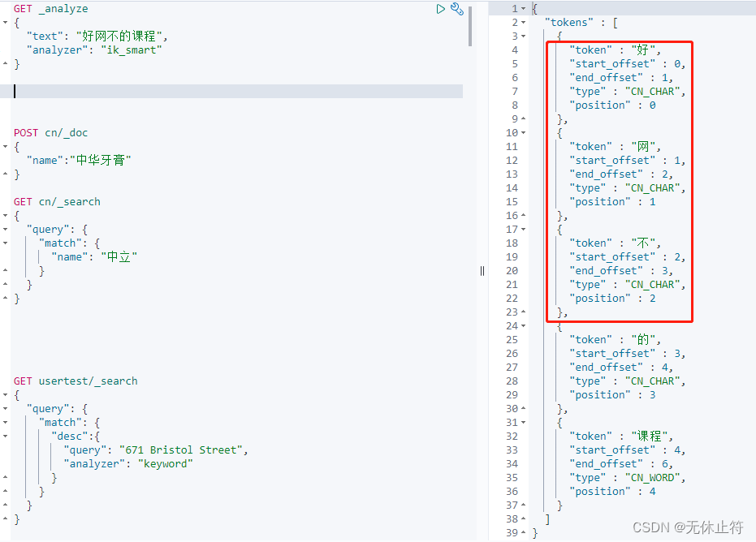Click the token value "好" on line 4

pos(642,50)
